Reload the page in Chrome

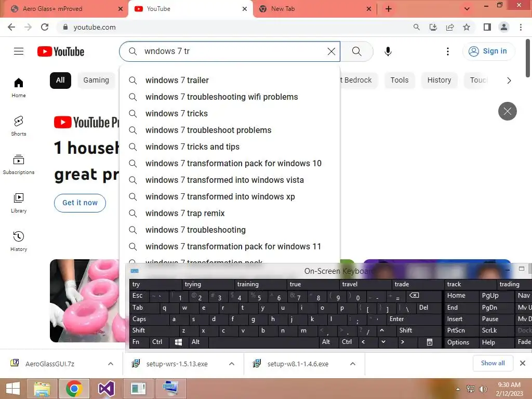45,27
